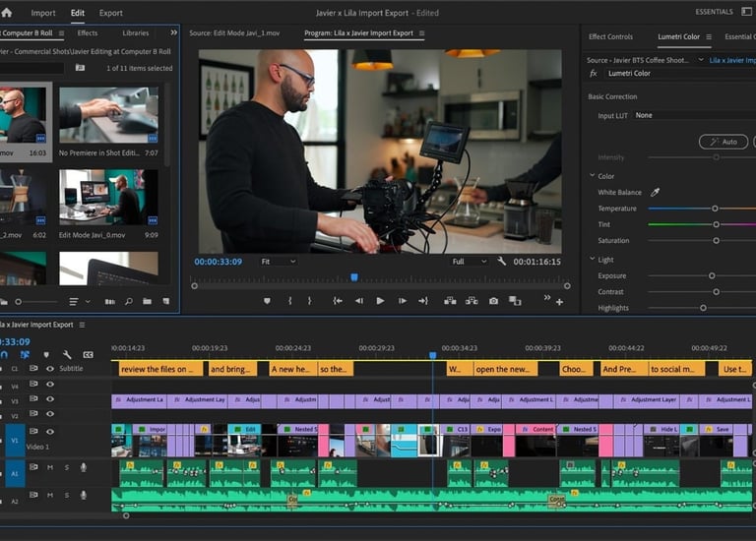756x541 pixels.
Task: Click the Mark In bracket icon
Action: 289,301
